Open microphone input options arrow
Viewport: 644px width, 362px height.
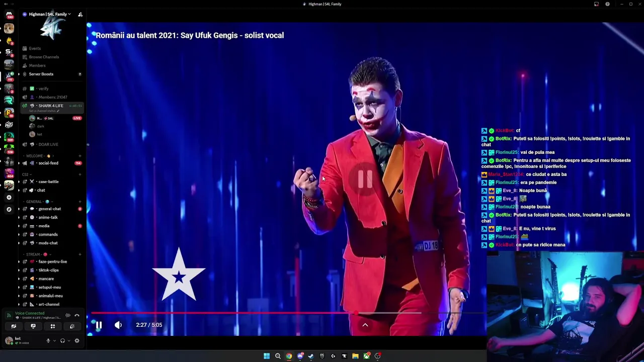tap(54, 340)
